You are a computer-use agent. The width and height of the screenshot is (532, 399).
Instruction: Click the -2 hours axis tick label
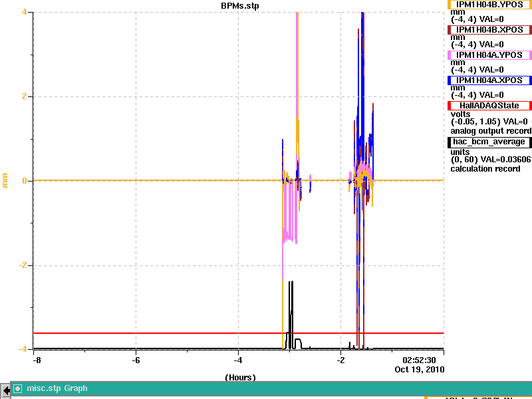pyautogui.click(x=340, y=360)
